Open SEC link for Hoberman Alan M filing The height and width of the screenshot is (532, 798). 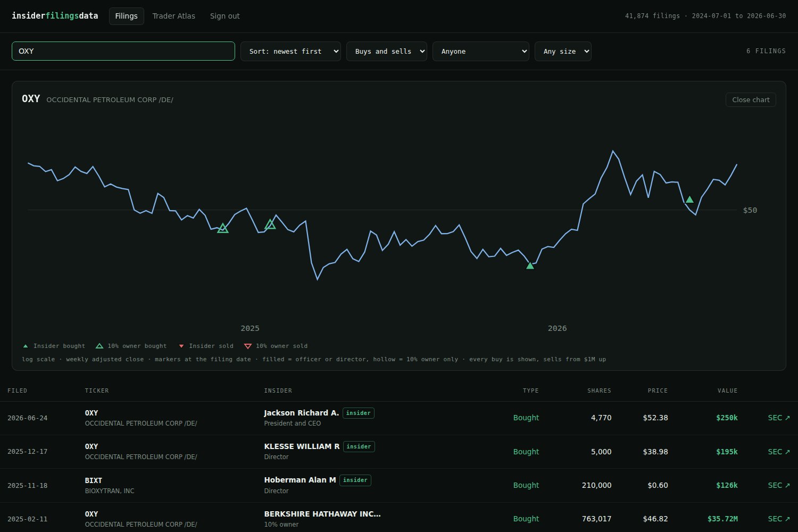(779, 485)
